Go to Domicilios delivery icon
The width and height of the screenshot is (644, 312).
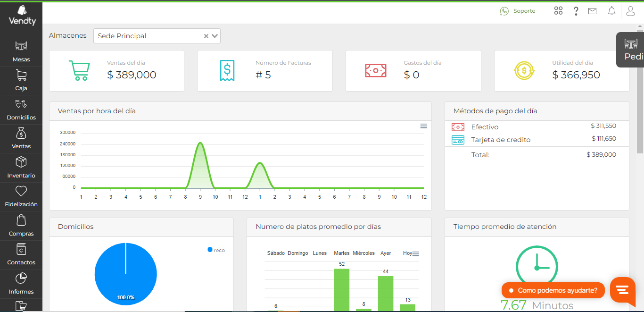21,104
